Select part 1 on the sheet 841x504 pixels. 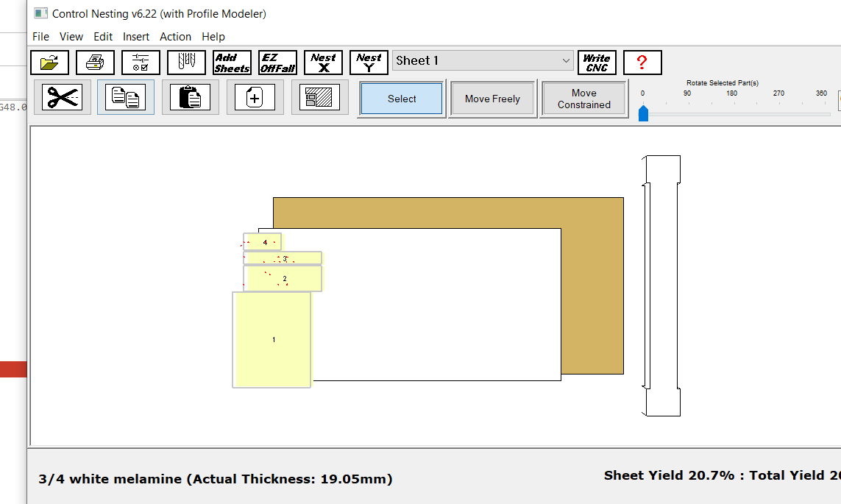coord(272,339)
